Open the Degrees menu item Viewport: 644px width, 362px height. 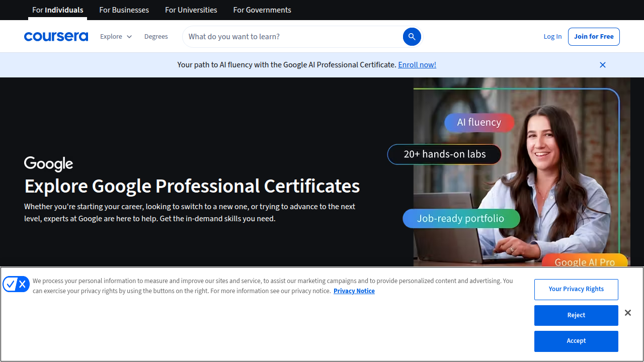point(156,36)
